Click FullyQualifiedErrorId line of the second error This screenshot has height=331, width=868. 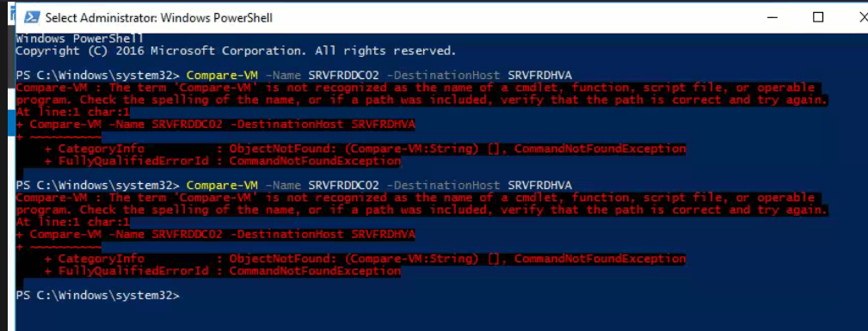(x=223, y=271)
